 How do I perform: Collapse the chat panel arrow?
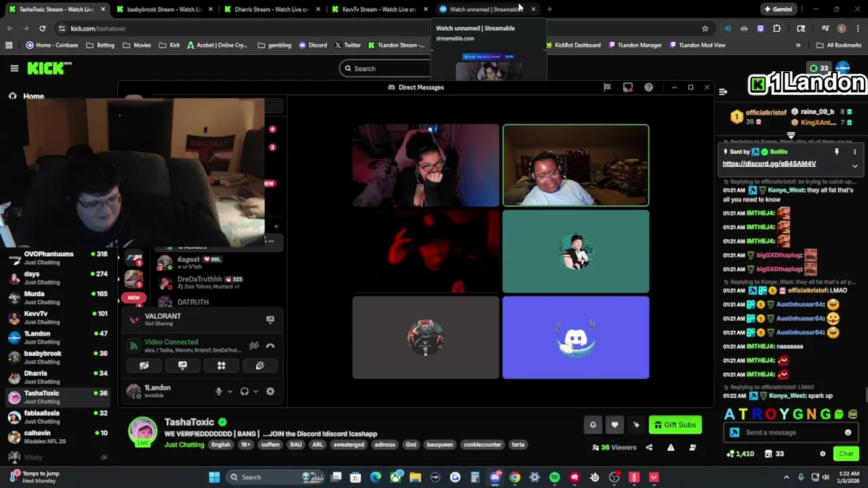coord(723,92)
